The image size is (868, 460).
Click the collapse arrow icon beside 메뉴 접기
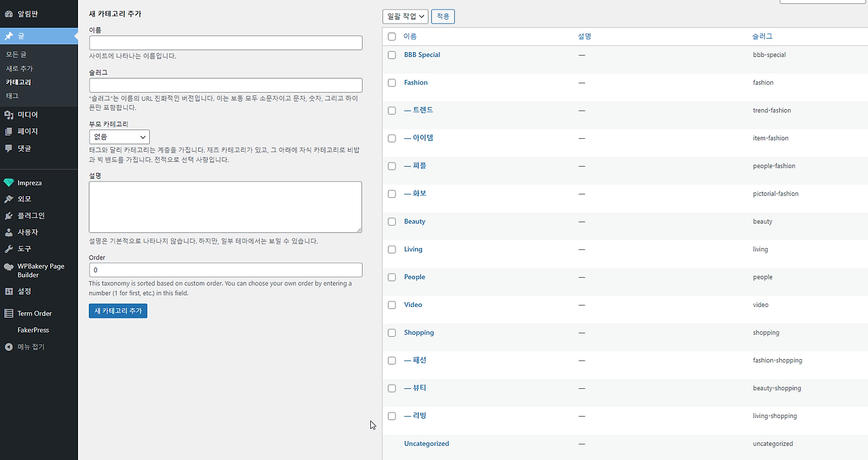[x=9, y=347]
